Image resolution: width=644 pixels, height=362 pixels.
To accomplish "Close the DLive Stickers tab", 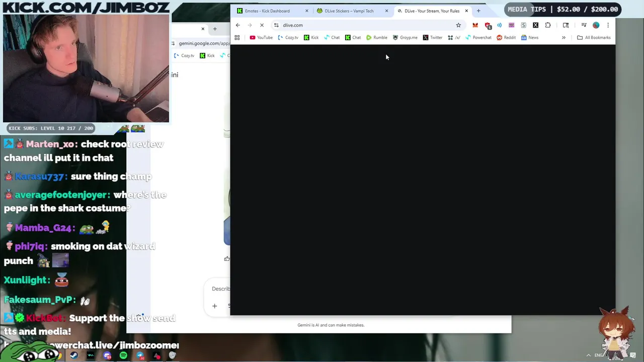I will click(x=386, y=11).
